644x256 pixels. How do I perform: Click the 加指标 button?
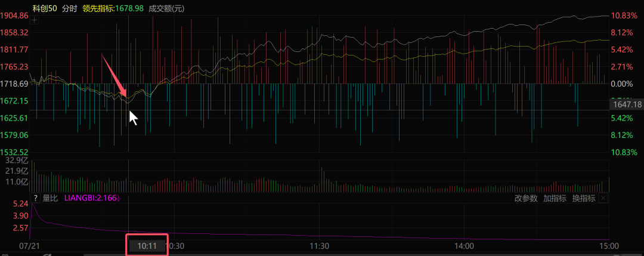coord(555,199)
